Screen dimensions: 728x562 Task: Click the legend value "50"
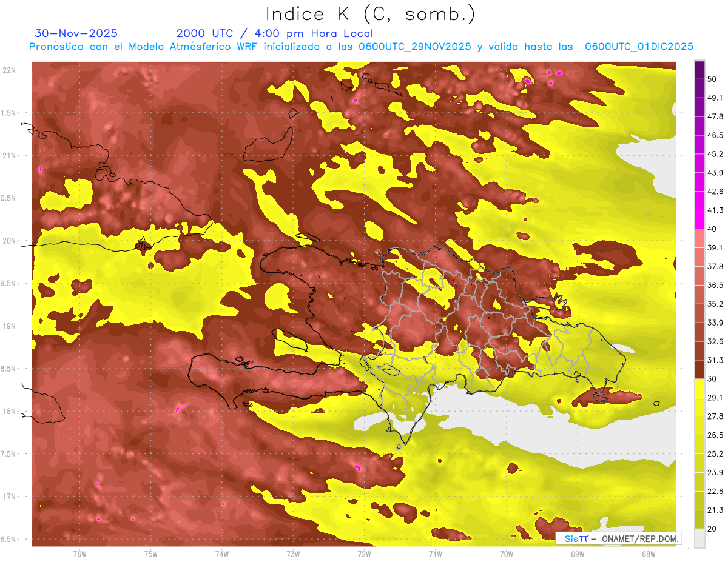click(x=712, y=79)
